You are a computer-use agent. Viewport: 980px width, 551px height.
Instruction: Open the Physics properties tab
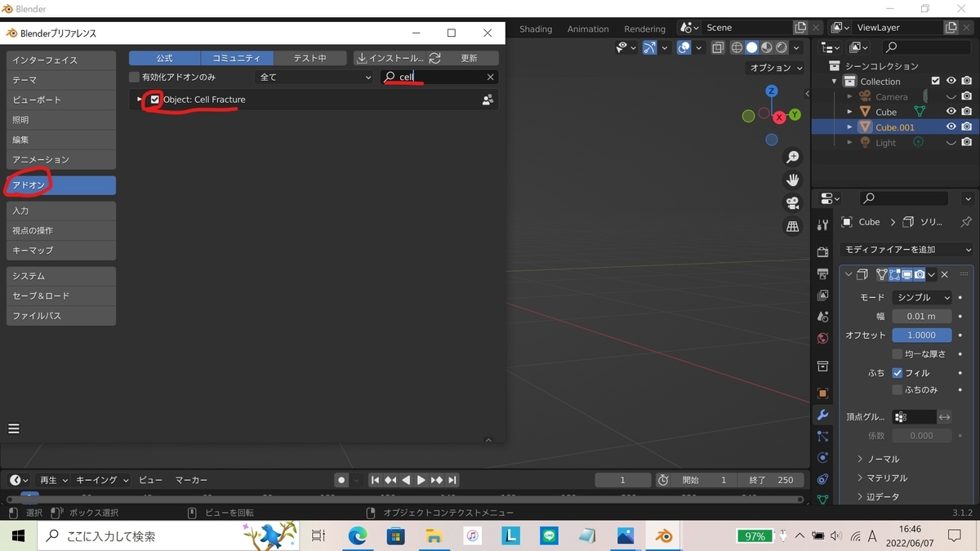[x=822, y=458]
